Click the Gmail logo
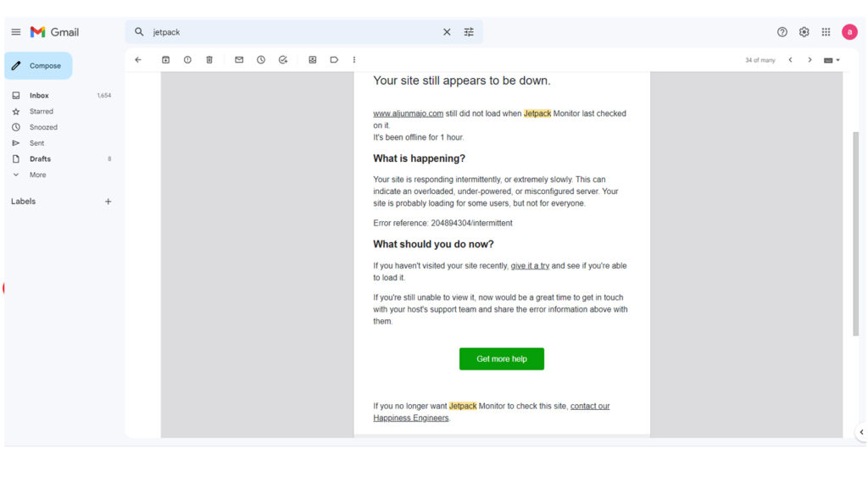The height and width of the screenshot is (482, 868). [x=54, y=32]
